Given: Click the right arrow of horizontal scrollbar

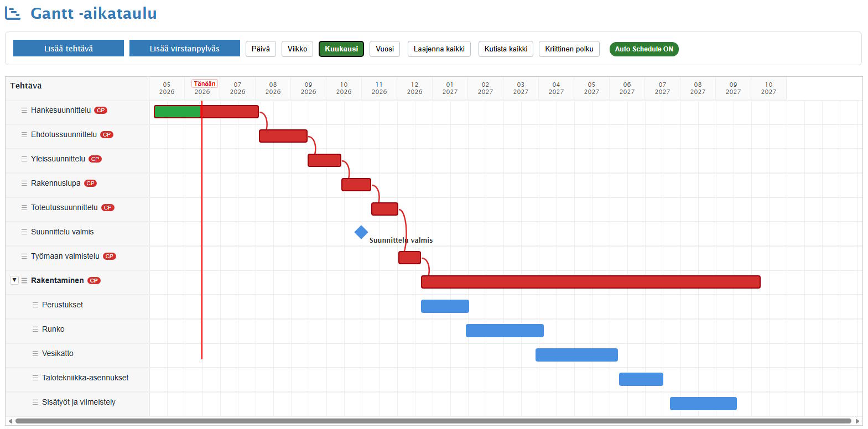Looking at the screenshot, I should click(858, 421).
